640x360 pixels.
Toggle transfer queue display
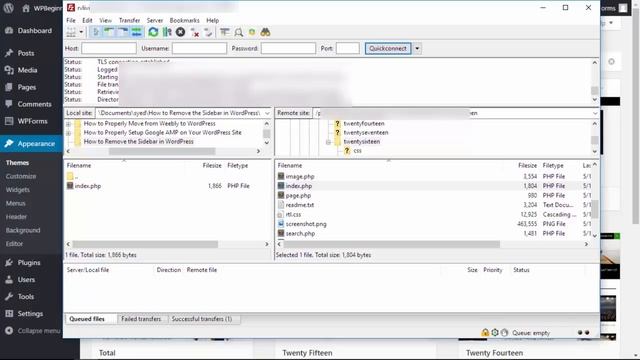[x=136, y=32]
